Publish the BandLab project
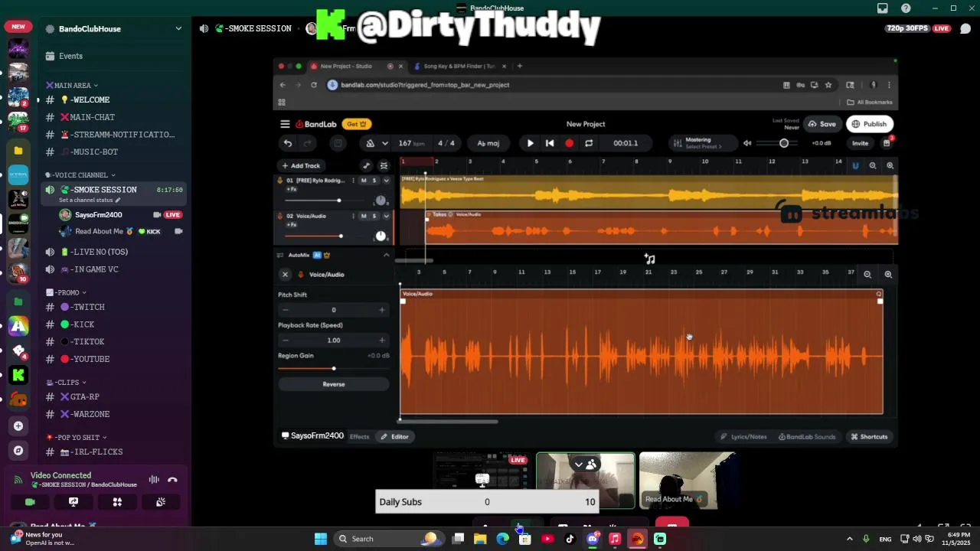Screen dimensions: 980x551 pyautogui.click(x=869, y=124)
